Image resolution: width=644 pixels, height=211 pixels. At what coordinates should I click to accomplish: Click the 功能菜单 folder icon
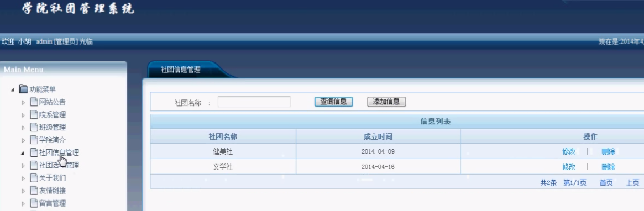[x=23, y=89]
